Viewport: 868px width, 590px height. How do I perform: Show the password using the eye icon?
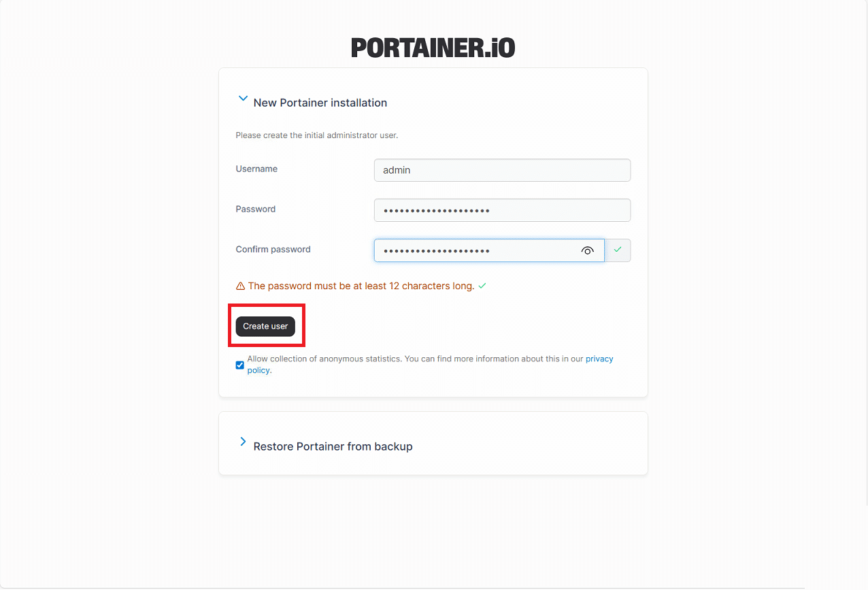(x=588, y=251)
